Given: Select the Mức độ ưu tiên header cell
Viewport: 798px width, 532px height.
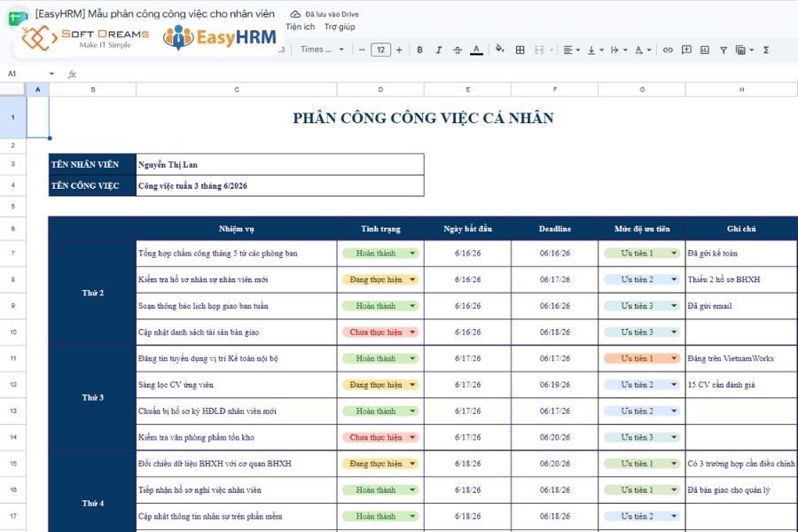Looking at the screenshot, I should pos(642,229).
